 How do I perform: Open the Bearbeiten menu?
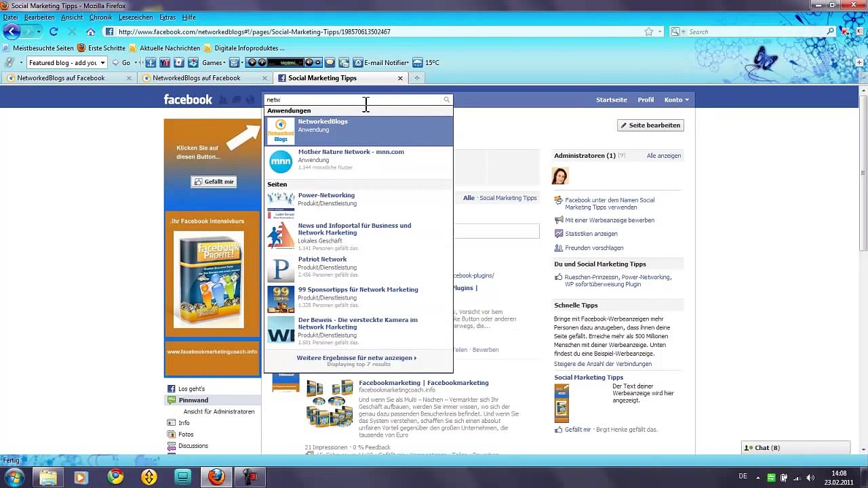[39, 17]
